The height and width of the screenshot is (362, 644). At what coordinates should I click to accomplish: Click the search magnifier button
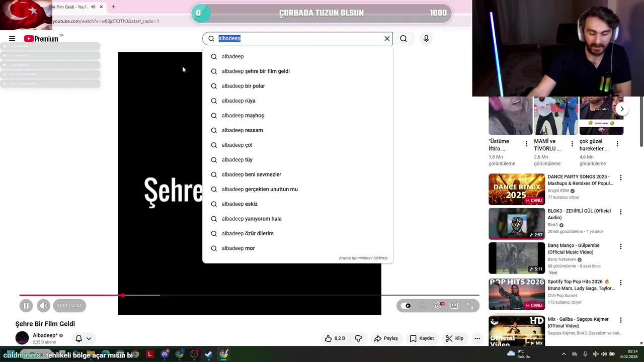click(404, 39)
